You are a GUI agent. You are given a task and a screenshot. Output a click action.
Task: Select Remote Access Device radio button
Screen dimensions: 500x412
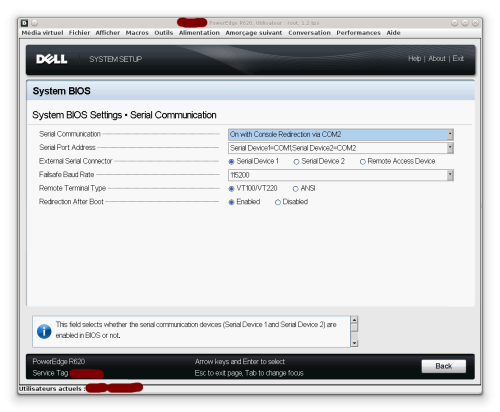coord(363,162)
